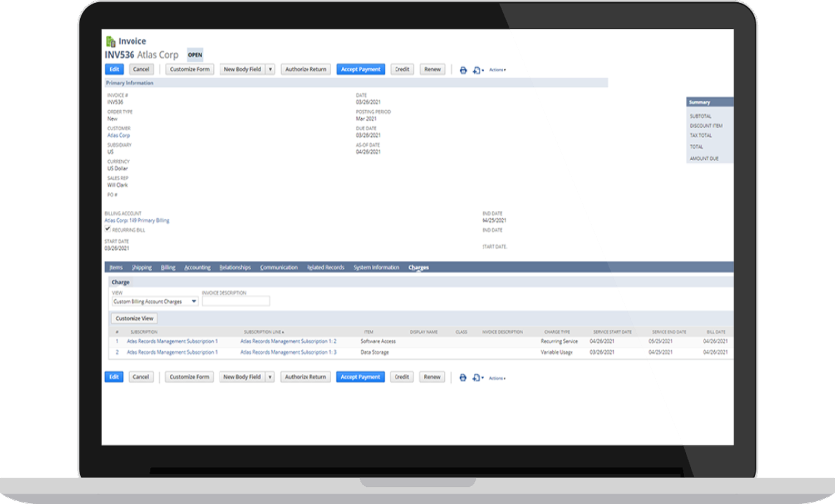
Task: Click Customize Form in the lower row
Action: (189, 377)
